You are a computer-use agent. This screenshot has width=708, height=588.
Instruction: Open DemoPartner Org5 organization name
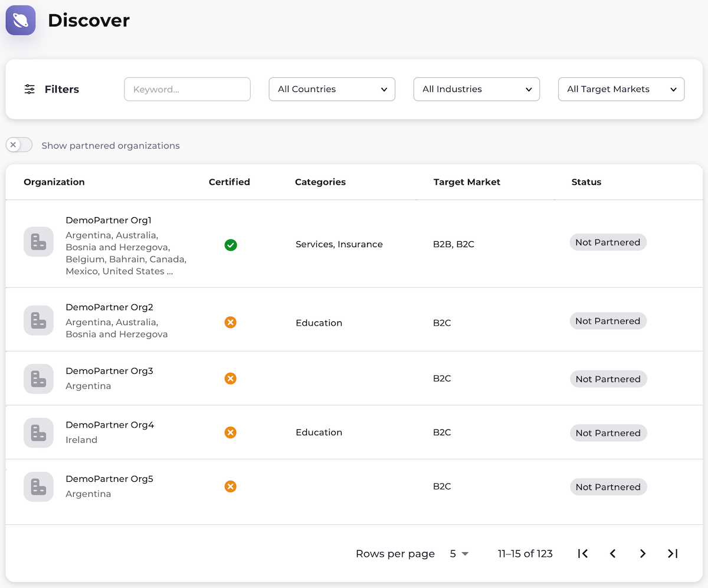[109, 478]
